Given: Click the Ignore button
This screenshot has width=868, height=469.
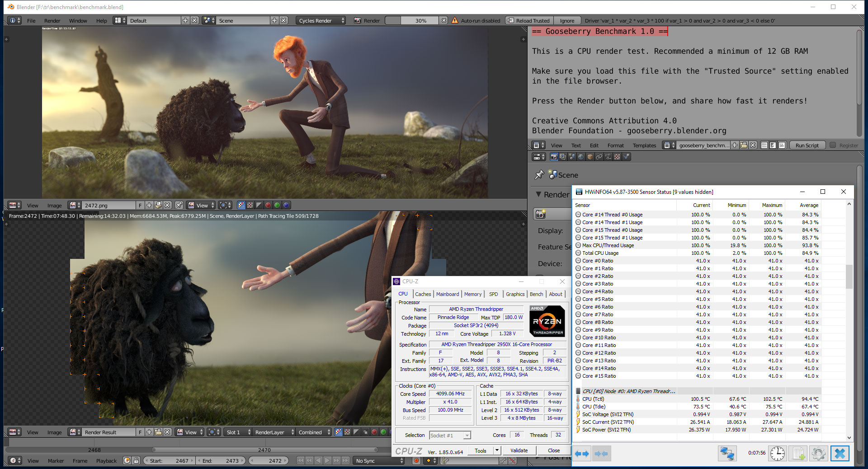Looking at the screenshot, I should [567, 20].
